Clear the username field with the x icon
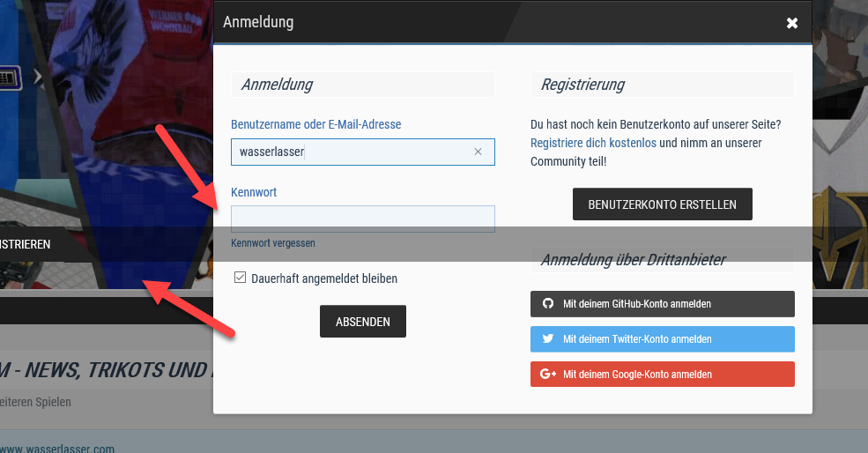Screen dimensions: 868x453 click(478, 152)
